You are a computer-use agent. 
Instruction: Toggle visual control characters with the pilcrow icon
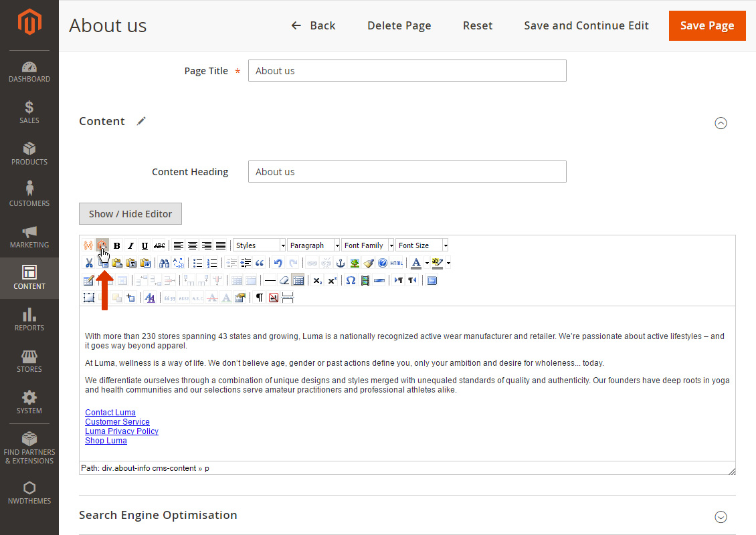(x=260, y=298)
